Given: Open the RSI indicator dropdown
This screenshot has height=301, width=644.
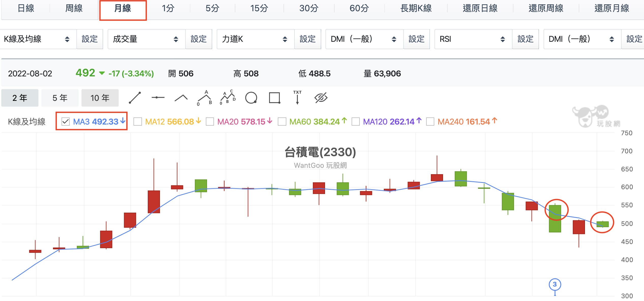Looking at the screenshot, I should tap(473, 39).
